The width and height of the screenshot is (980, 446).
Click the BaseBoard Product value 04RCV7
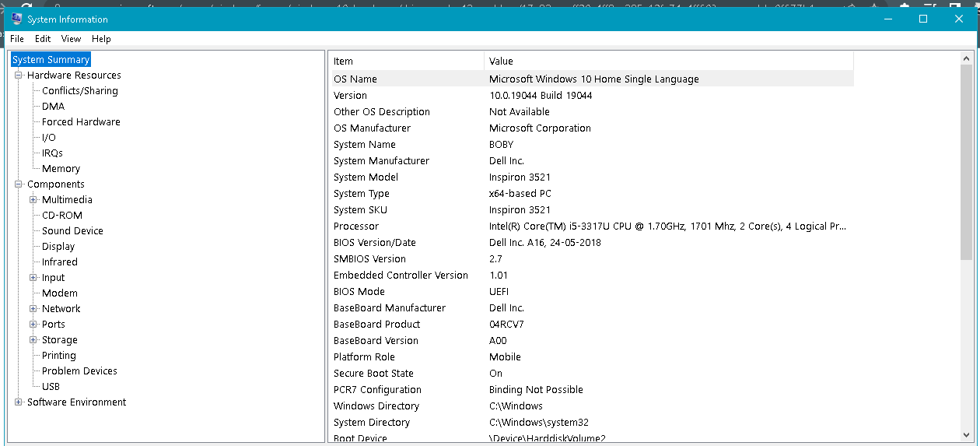click(x=506, y=324)
